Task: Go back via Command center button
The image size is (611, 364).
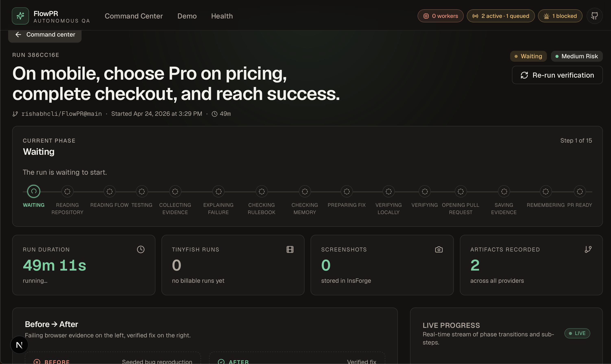Action: (45, 35)
